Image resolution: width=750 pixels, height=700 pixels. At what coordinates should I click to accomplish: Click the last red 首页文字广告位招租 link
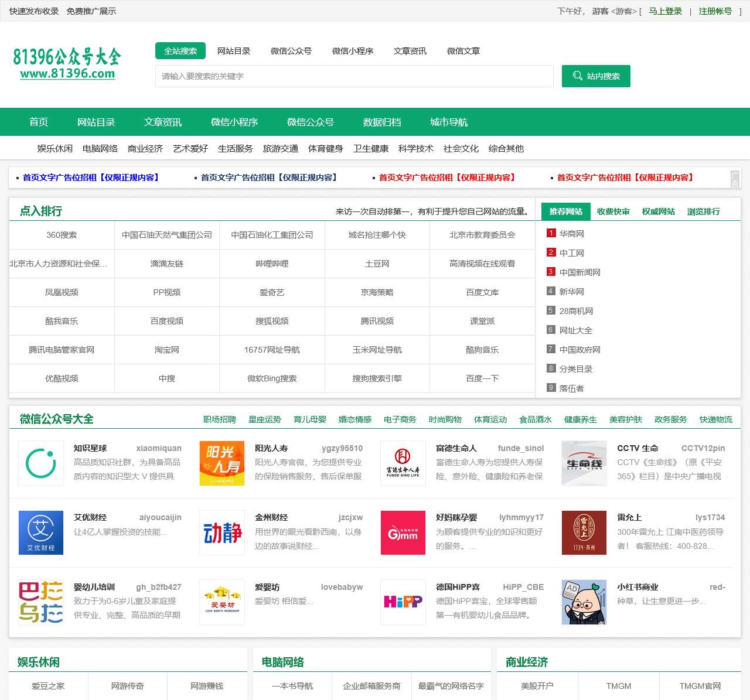[x=625, y=177]
